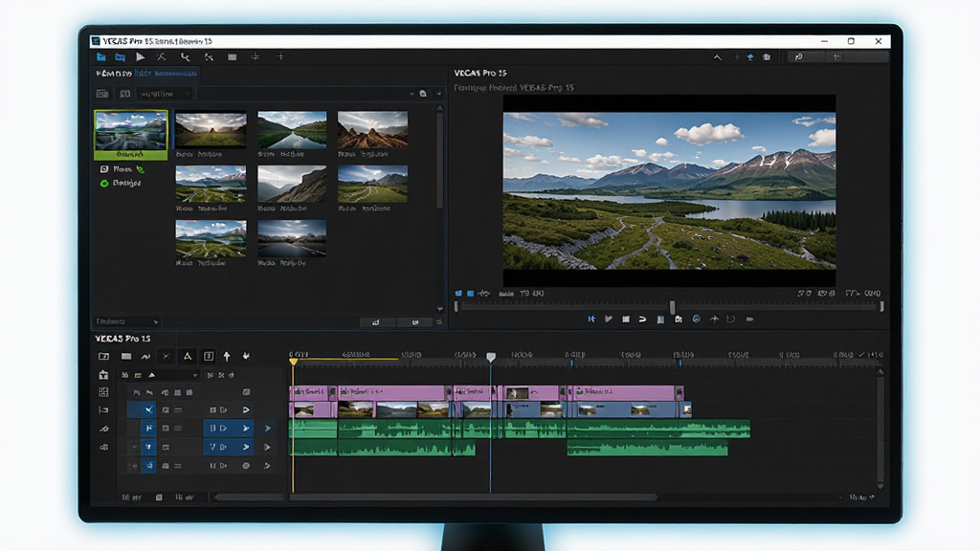Click the X icon in timeline toolbar

pyautogui.click(x=167, y=356)
